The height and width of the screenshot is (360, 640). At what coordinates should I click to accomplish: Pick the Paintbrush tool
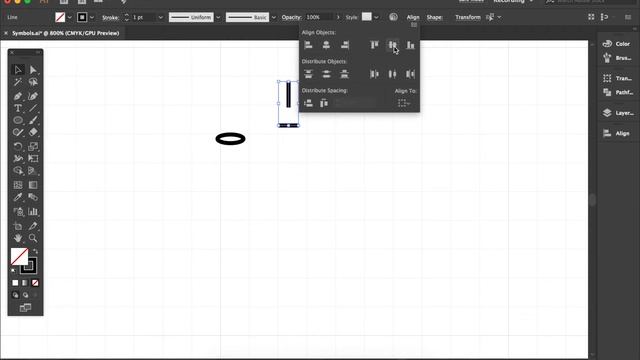click(x=33, y=120)
